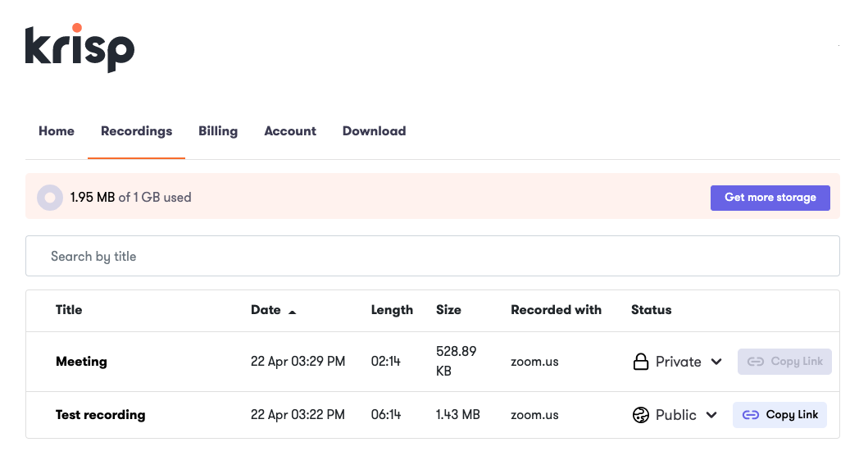The height and width of the screenshot is (465, 868).
Task: Click the lock icon on Meeting row
Action: point(640,362)
